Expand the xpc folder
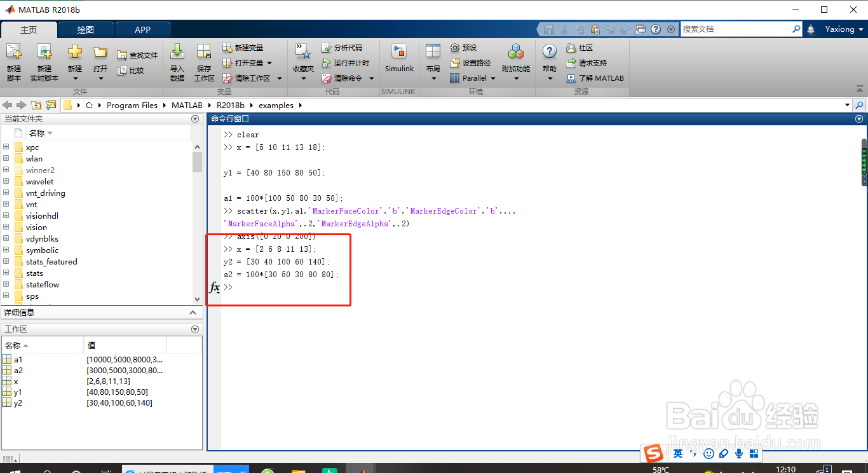The height and width of the screenshot is (473, 868). tap(6, 147)
